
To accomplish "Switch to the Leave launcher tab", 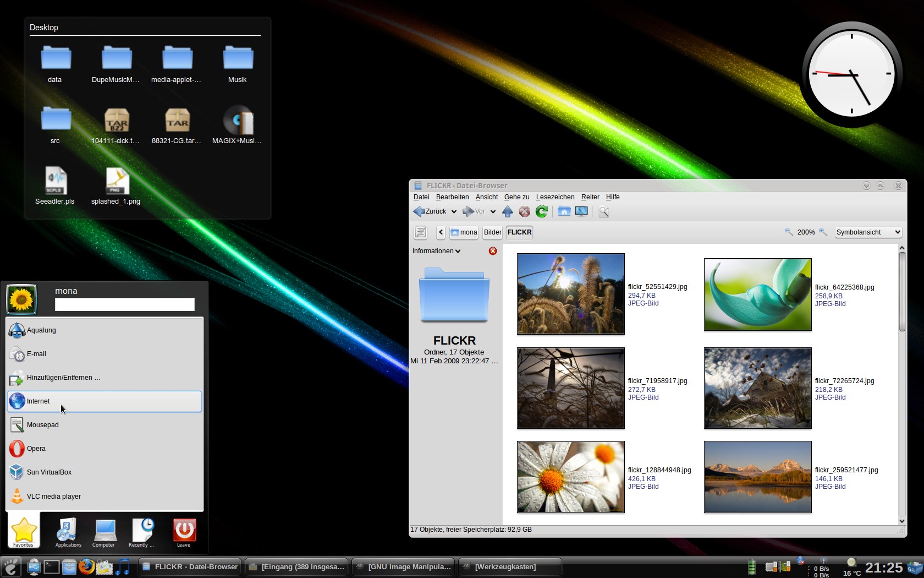I will point(184,532).
